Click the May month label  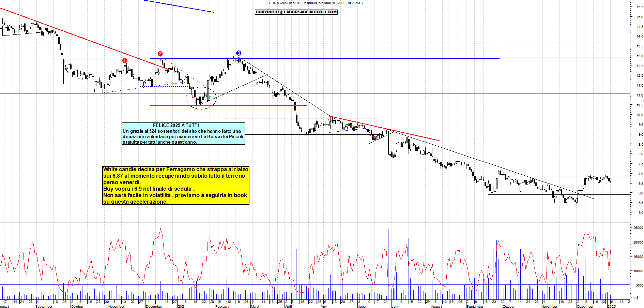[324, 306]
